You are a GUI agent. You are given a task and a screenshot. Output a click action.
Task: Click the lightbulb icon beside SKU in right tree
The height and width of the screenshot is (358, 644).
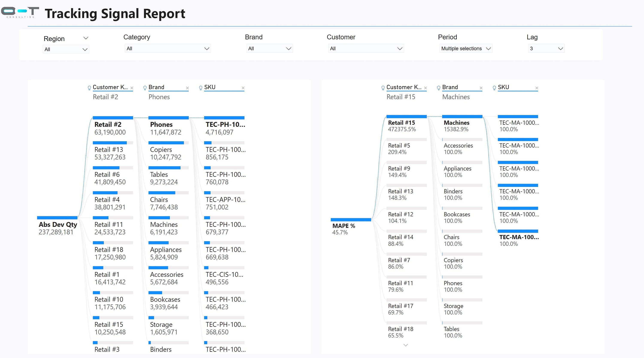click(x=494, y=88)
